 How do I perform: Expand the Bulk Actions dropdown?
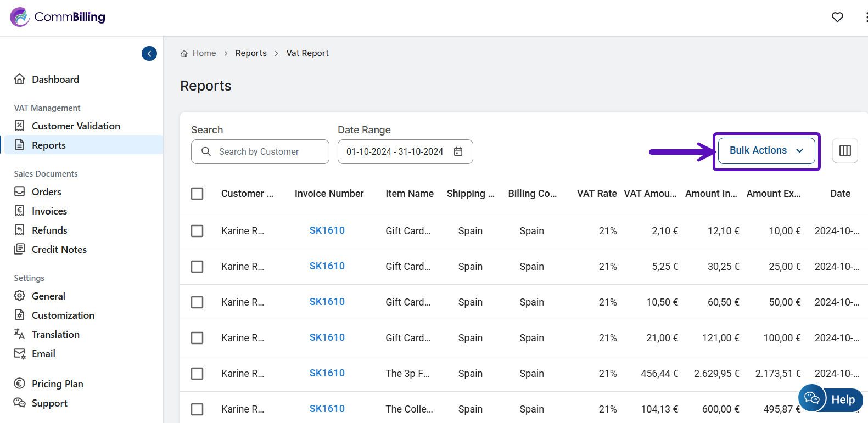click(766, 151)
